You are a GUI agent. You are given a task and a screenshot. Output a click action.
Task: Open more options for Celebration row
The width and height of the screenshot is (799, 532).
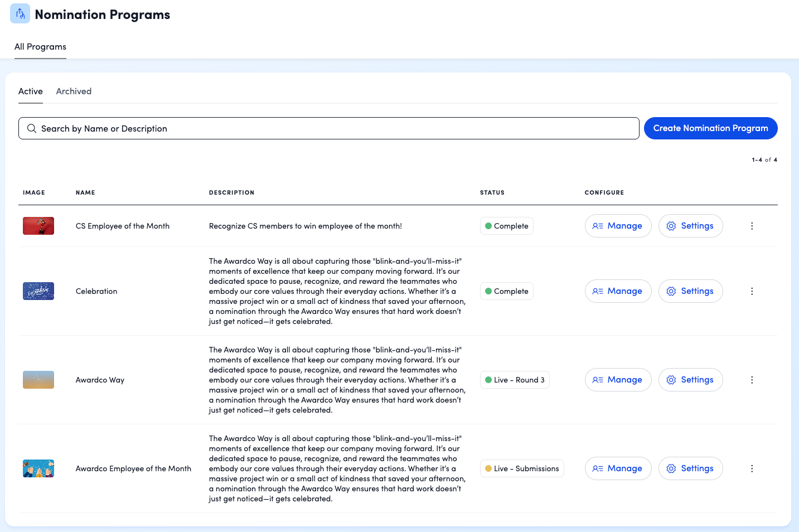[x=752, y=291]
